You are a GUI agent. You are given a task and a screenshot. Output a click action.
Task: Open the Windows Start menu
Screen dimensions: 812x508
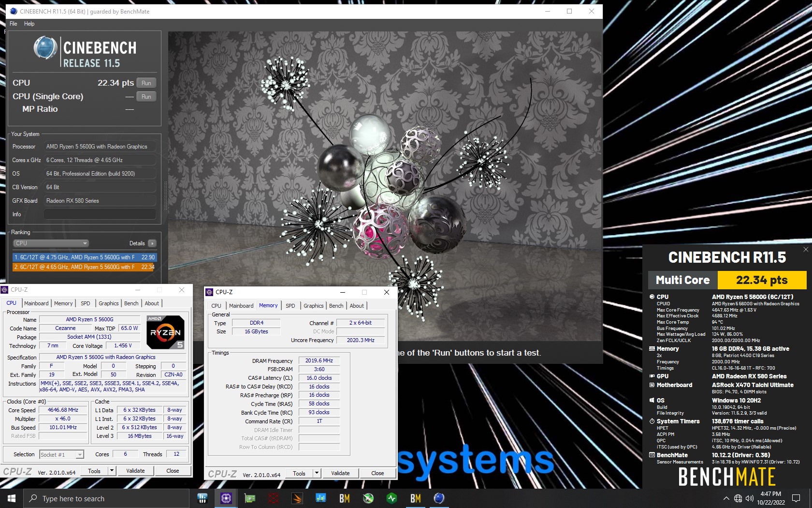click(x=12, y=498)
